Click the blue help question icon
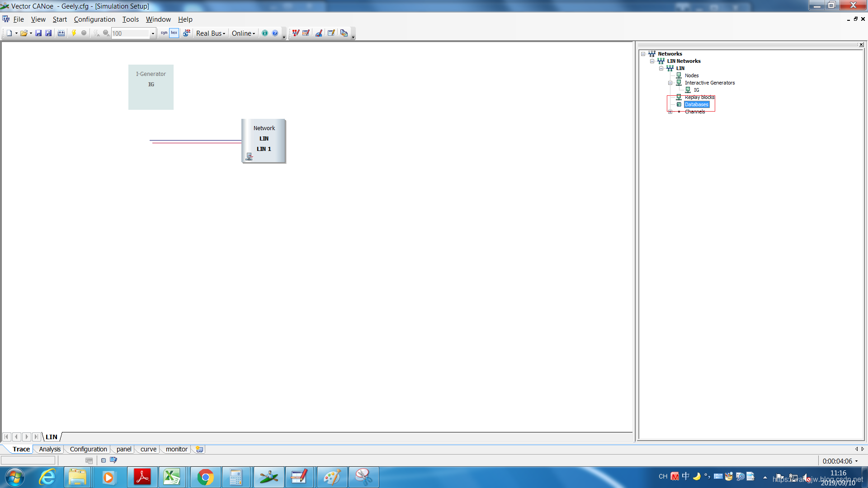868x488 pixels. (x=275, y=33)
